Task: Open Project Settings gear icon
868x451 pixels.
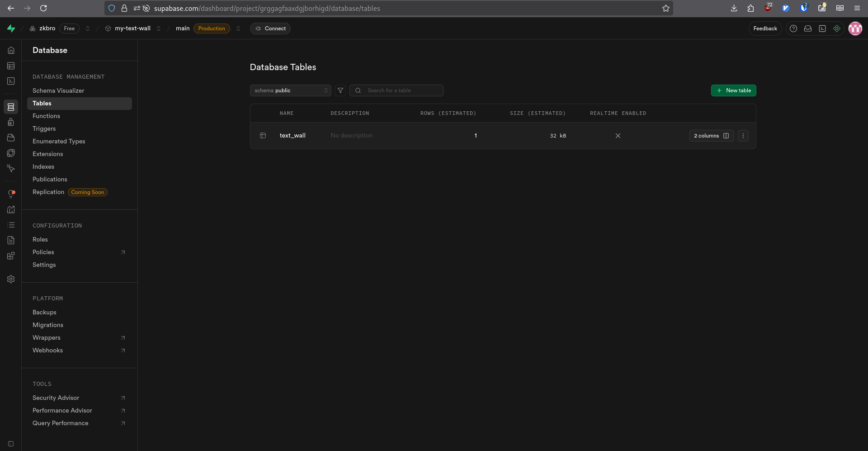Action: (x=11, y=280)
